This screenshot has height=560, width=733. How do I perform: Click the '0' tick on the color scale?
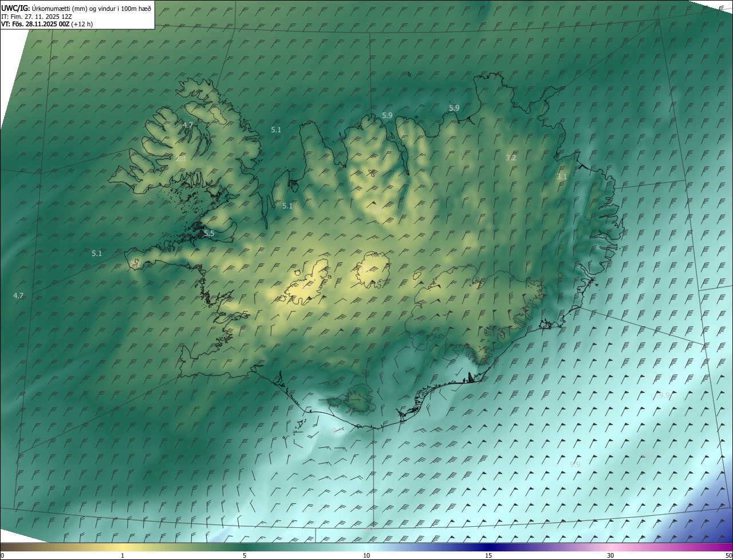pos(2,555)
